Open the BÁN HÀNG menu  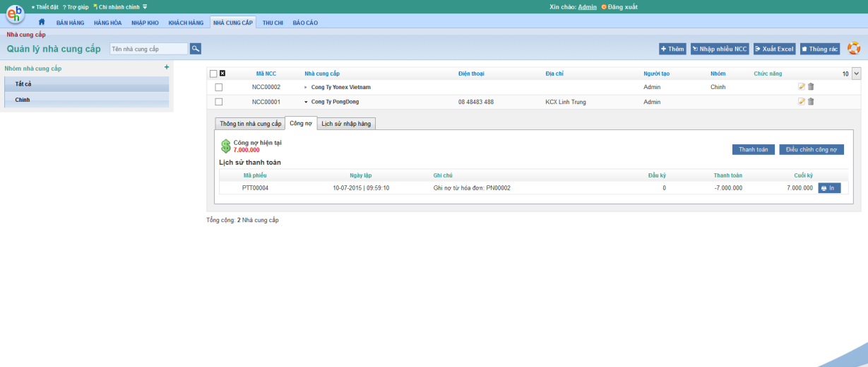(70, 23)
